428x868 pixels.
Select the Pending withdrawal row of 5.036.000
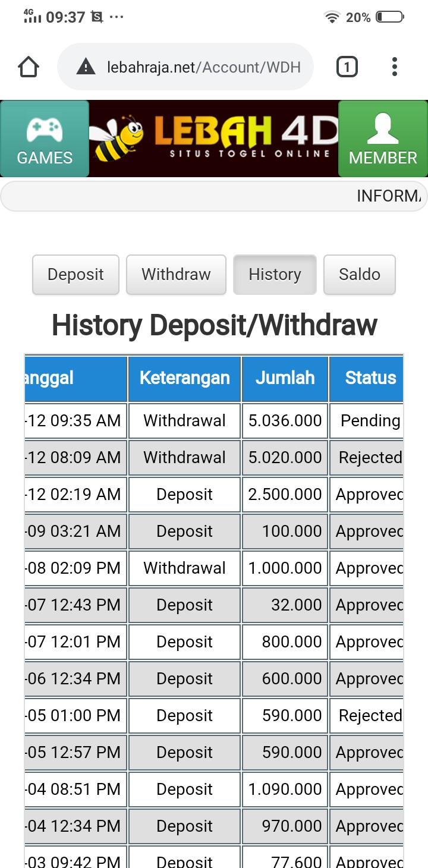tap(184, 421)
